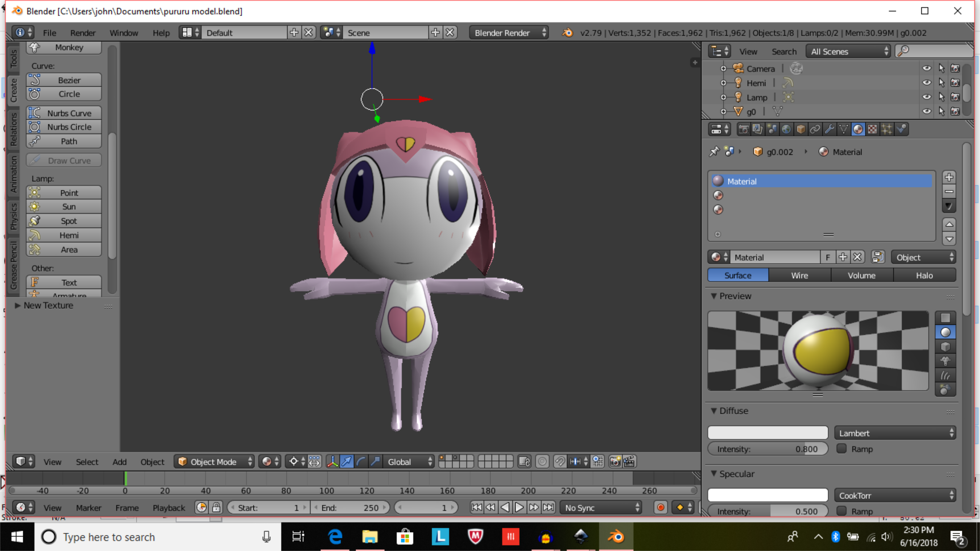
Task: Open the CookTorr specular shader dropdown
Action: click(x=895, y=496)
